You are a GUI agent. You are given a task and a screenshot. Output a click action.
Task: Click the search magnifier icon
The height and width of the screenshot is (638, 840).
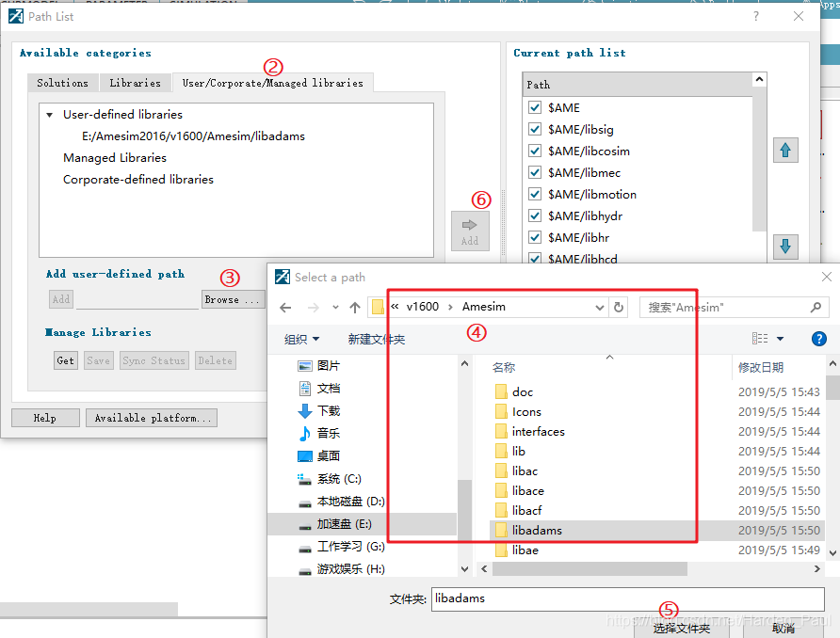[816, 307]
